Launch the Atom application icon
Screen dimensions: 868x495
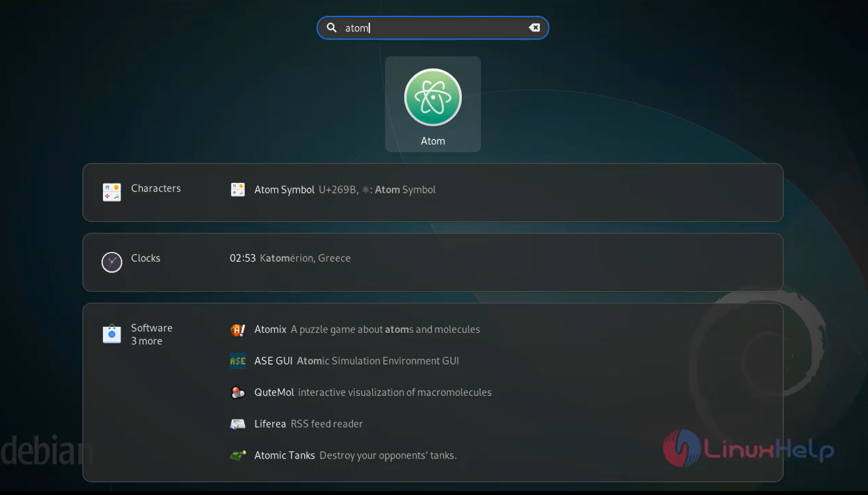pos(433,98)
